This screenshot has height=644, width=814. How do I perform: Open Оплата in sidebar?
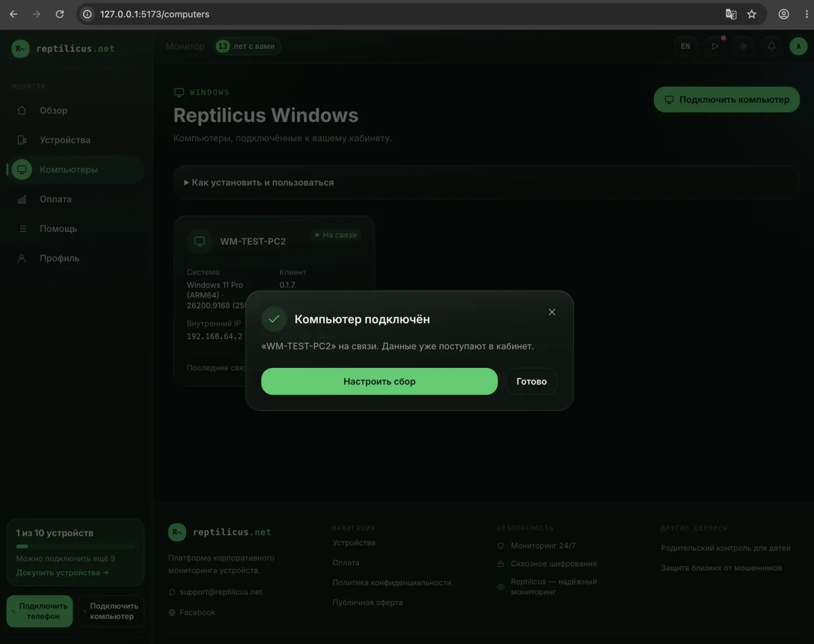75,199
